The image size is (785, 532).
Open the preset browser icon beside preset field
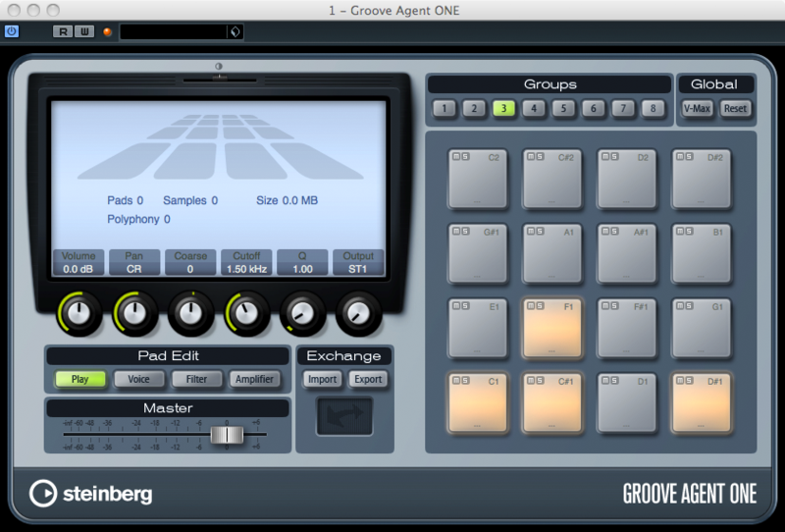(234, 32)
